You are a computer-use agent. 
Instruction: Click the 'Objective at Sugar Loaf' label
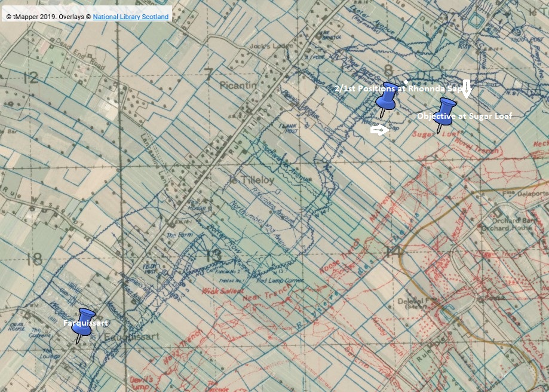(x=464, y=116)
